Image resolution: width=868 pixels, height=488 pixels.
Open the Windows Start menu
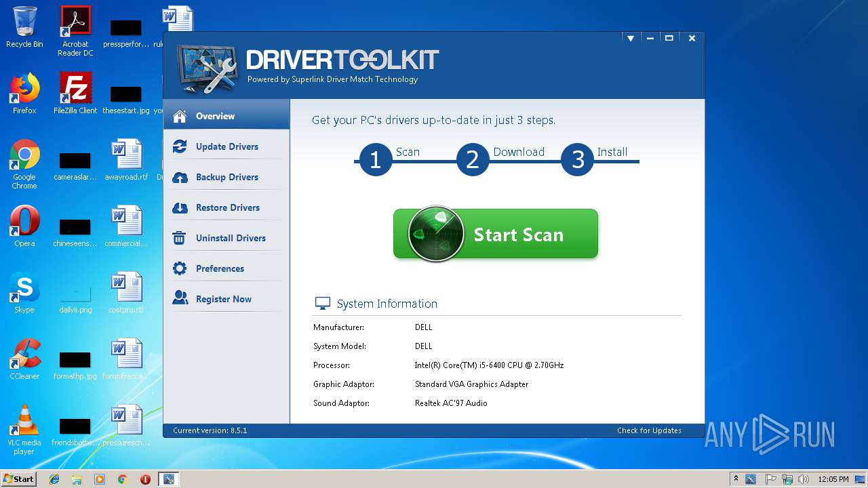19,479
